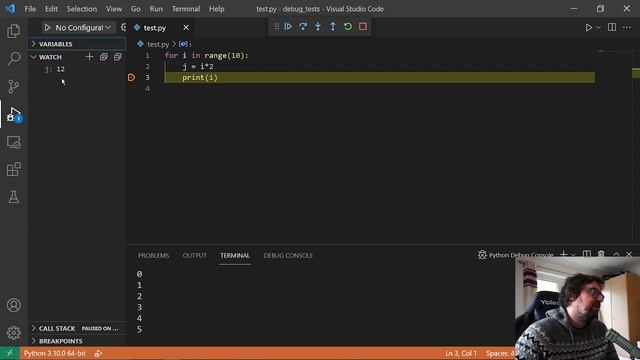This screenshot has width=640, height=360.
Task: Open the Python Debug Console gear icon
Action: click(x=482, y=255)
